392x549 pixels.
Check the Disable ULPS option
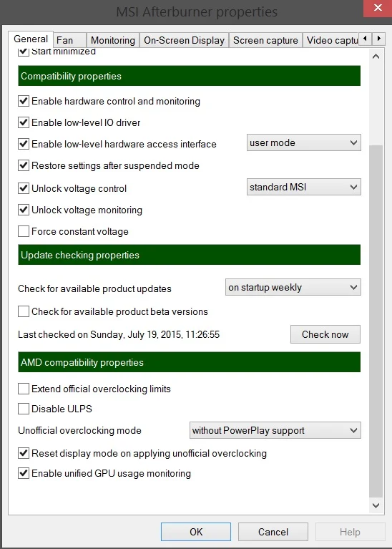(24, 409)
